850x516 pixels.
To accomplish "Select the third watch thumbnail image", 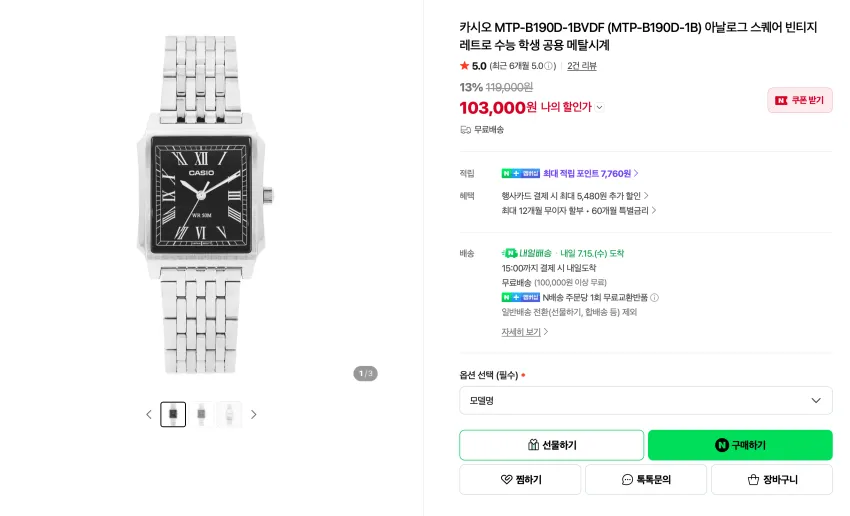I will pos(229,415).
